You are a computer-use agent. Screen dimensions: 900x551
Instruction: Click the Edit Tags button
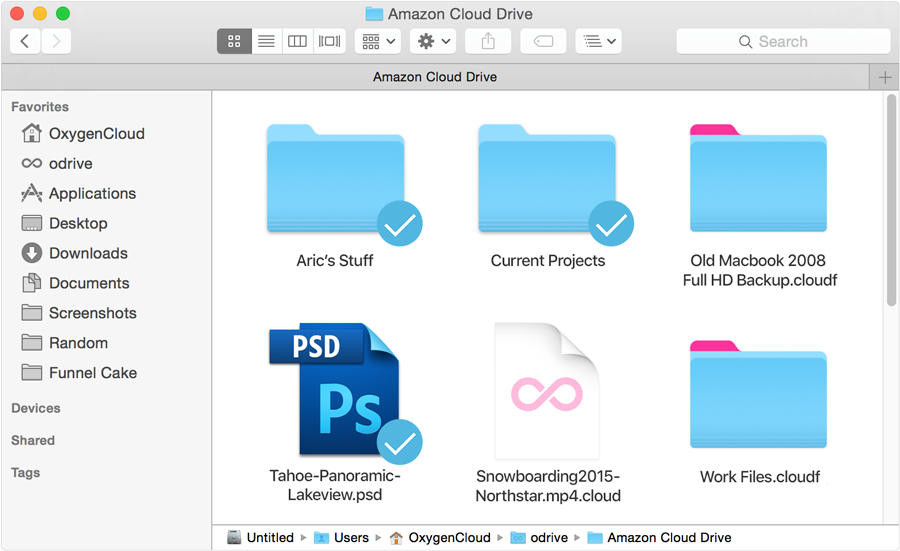(543, 41)
